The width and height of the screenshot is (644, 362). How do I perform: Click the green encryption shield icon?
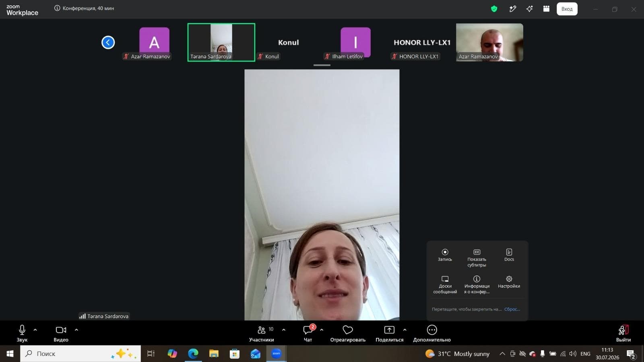494,9
